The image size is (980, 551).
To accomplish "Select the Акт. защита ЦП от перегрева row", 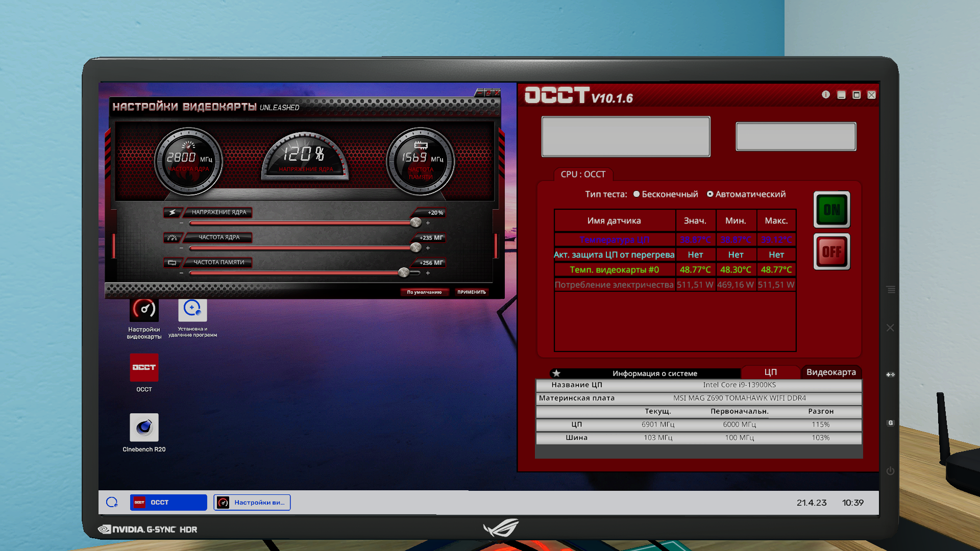I will 675,255.
